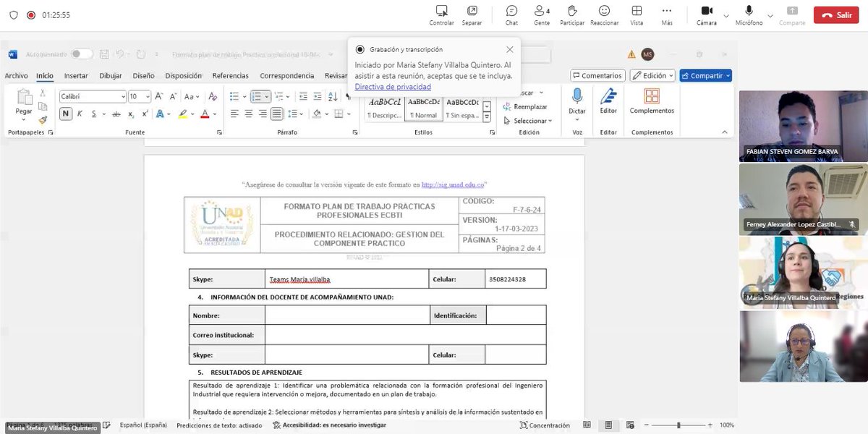Image resolution: width=868 pixels, height=434 pixels.
Task: Switch to the Dibujar tab
Action: tap(111, 75)
